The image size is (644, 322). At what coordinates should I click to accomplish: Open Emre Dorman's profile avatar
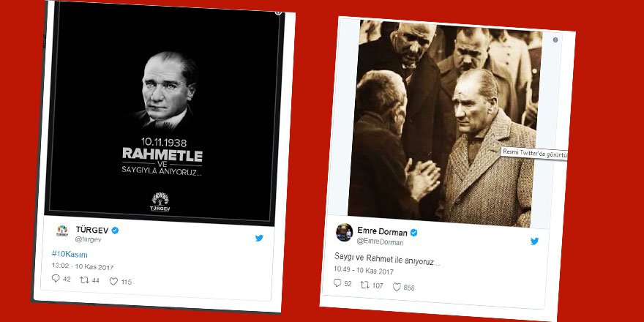344,233
